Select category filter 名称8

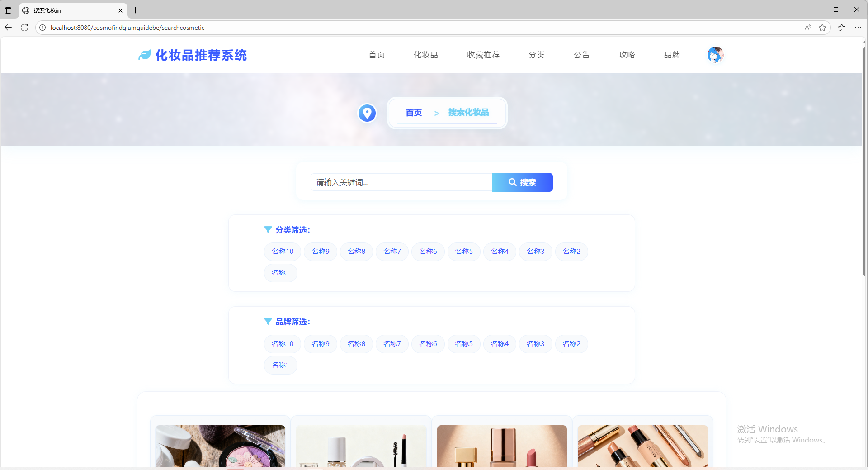pos(356,252)
